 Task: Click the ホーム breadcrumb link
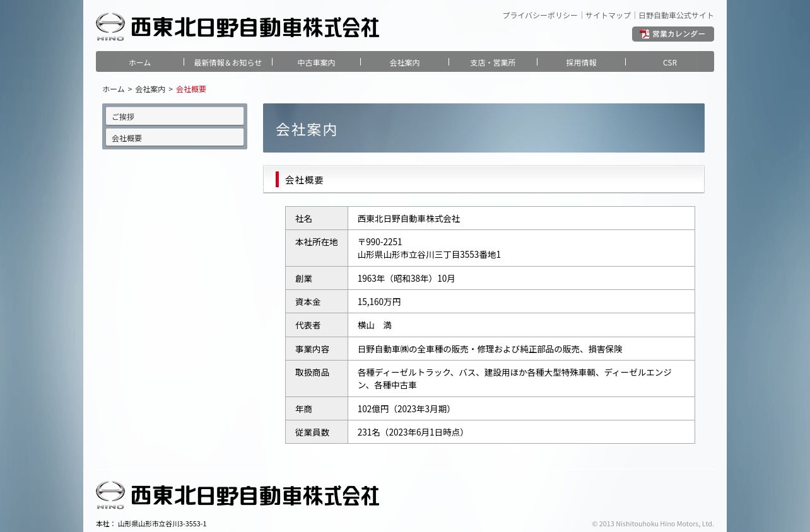click(x=114, y=89)
